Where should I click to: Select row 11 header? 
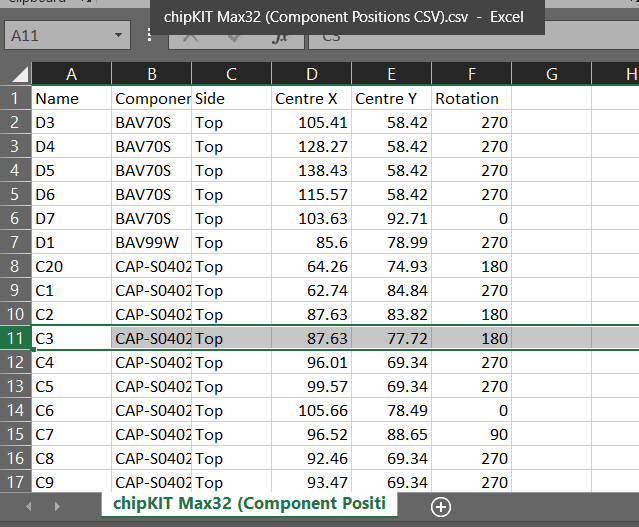pyautogui.click(x=15, y=338)
